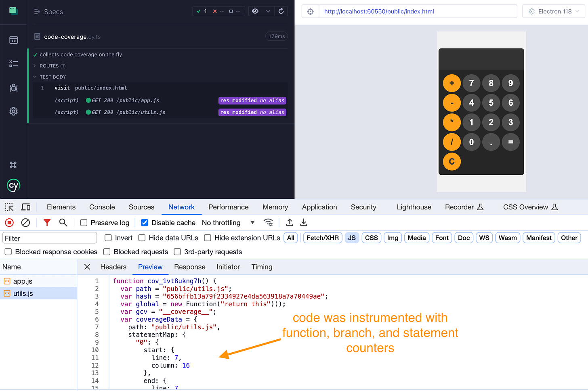Click the Cypress logo icon

(13, 186)
